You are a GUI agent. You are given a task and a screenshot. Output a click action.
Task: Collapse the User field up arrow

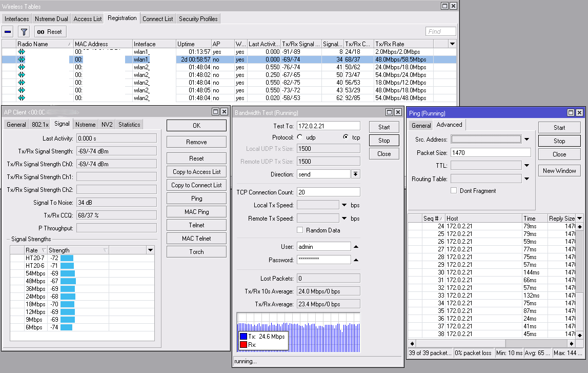point(356,247)
